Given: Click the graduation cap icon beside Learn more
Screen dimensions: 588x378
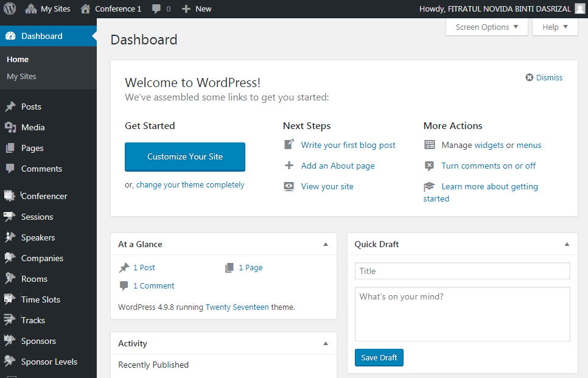Looking at the screenshot, I should click(x=429, y=186).
